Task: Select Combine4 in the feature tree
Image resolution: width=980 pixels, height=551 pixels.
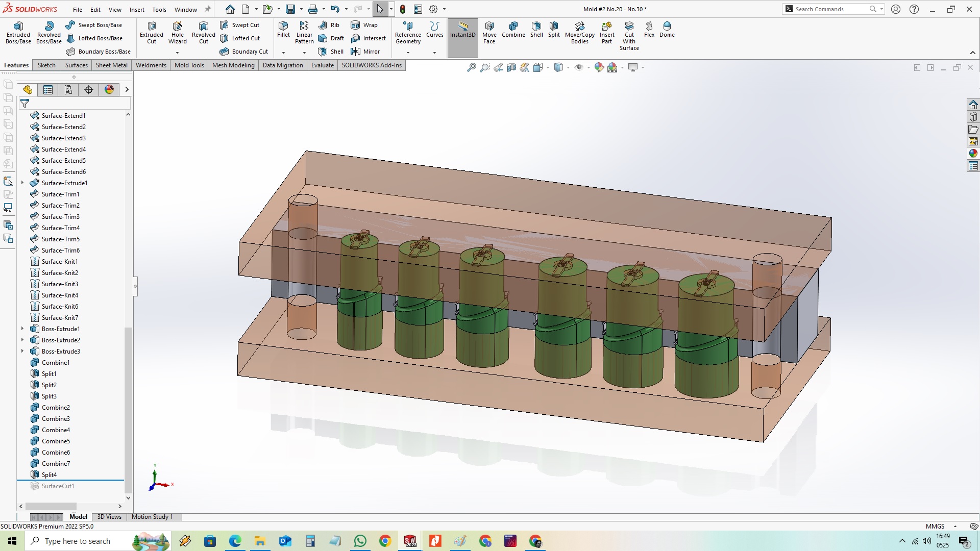Action: [56, 430]
